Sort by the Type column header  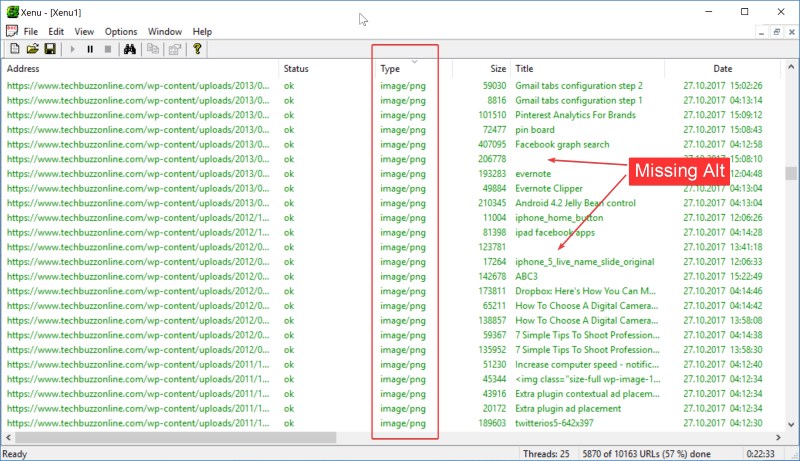coord(391,69)
